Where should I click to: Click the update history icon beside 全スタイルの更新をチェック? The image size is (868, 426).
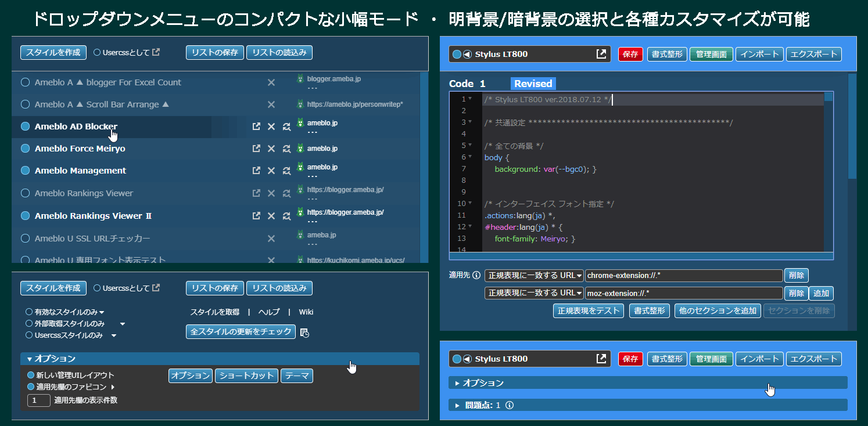coord(304,333)
